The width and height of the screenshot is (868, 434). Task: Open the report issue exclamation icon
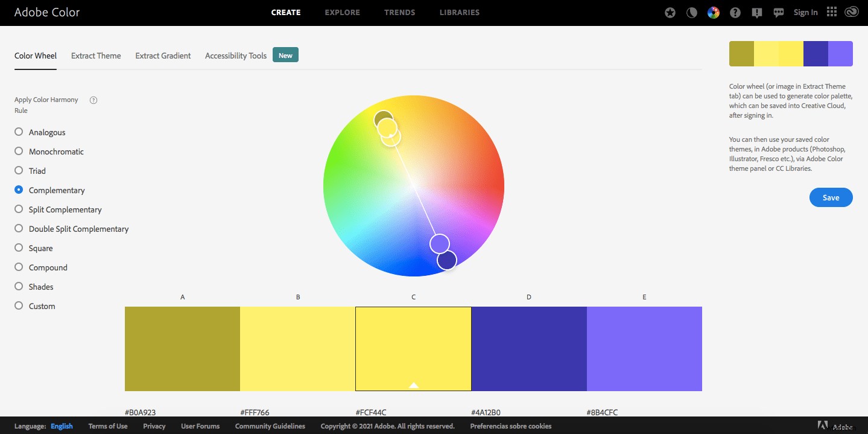(x=756, y=12)
